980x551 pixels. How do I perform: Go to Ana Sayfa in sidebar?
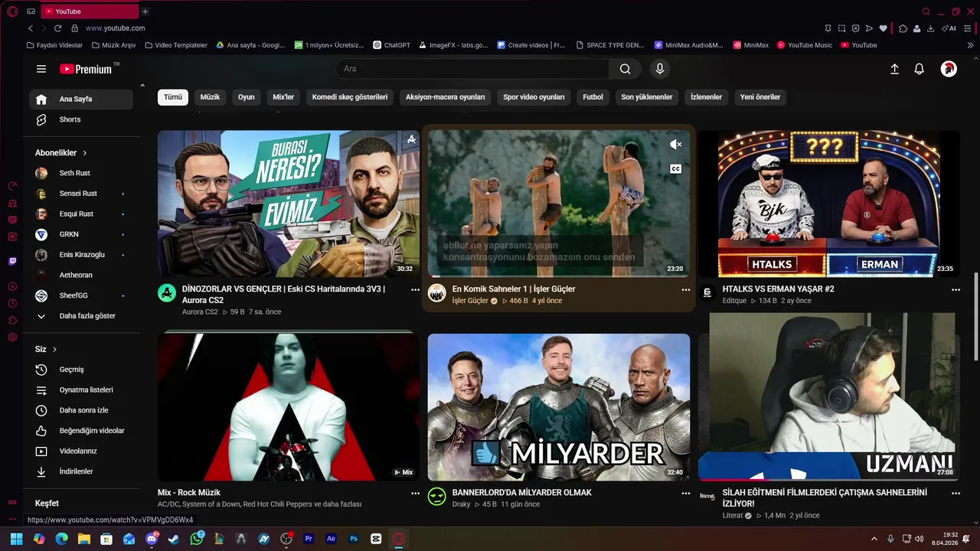coord(81,99)
